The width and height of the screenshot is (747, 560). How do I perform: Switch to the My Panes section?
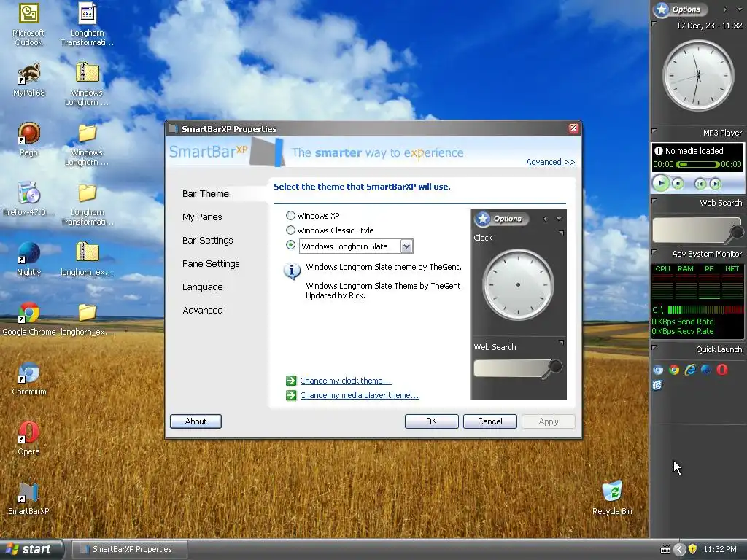pyautogui.click(x=202, y=217)
